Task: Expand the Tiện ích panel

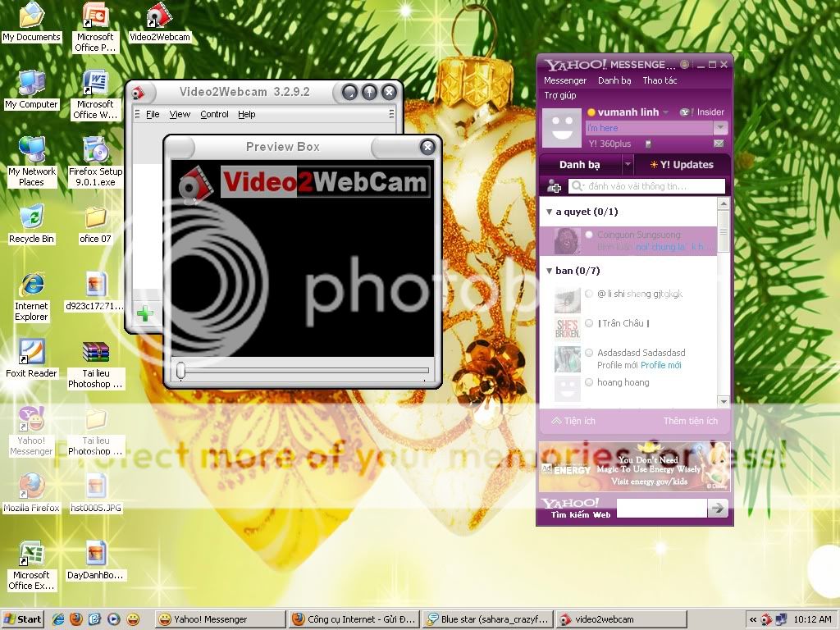Action: [573, 421]
